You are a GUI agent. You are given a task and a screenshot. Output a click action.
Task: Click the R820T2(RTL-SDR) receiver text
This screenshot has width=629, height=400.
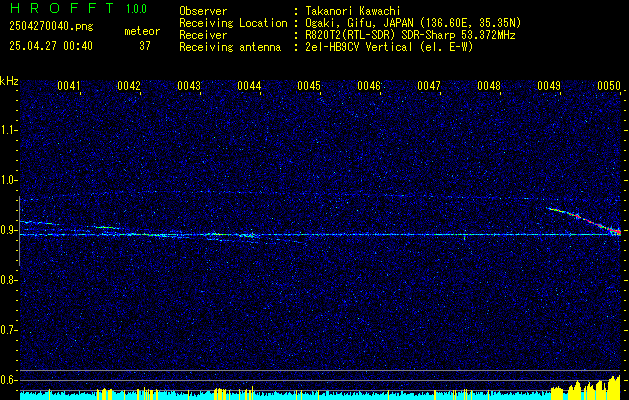click(410, 35)
